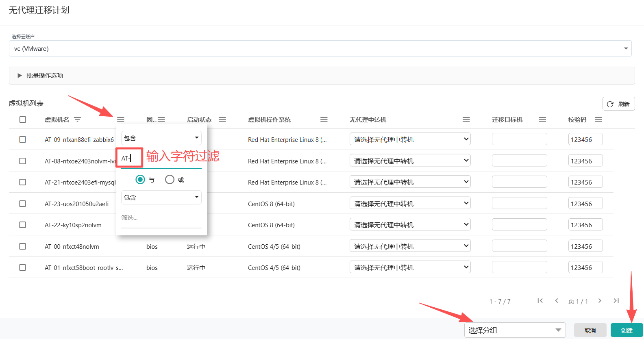Click 迁移目标机 input for AT-21 row

pyautogui.click(x=520, y=182)
